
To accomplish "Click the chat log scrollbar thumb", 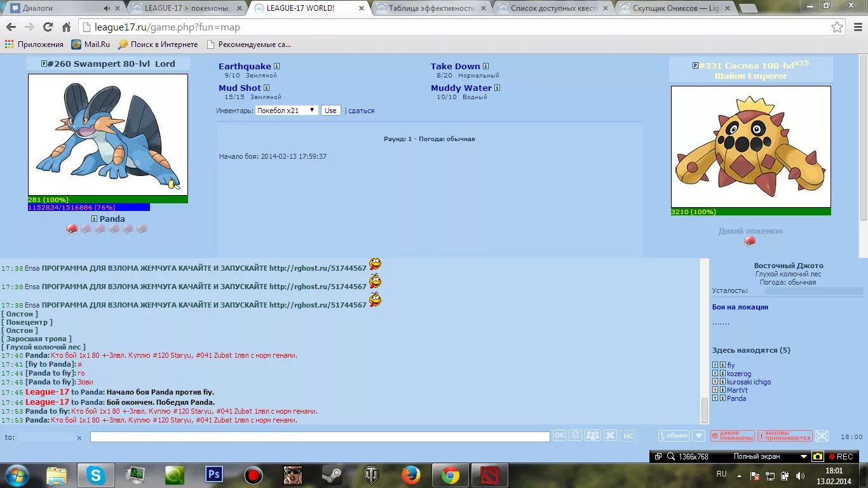I will click(x=704, y=410).
